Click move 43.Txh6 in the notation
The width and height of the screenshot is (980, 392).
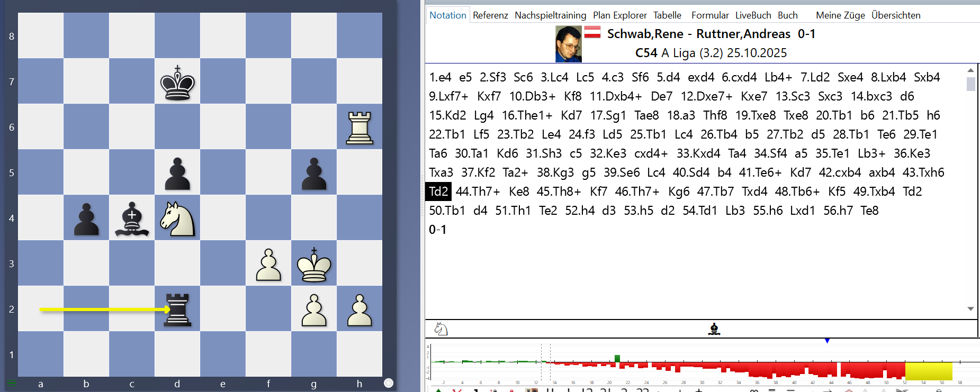923,172
